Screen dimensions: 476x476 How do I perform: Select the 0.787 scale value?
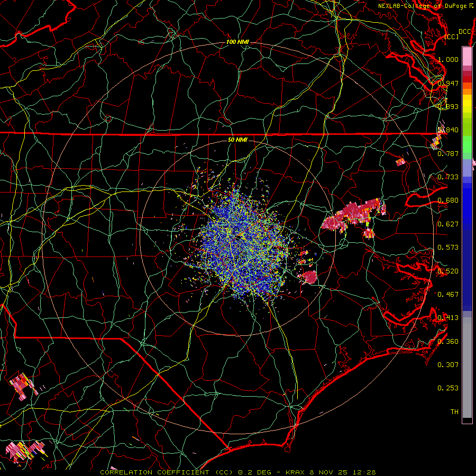pyautogui.click(x=448, y=153)
